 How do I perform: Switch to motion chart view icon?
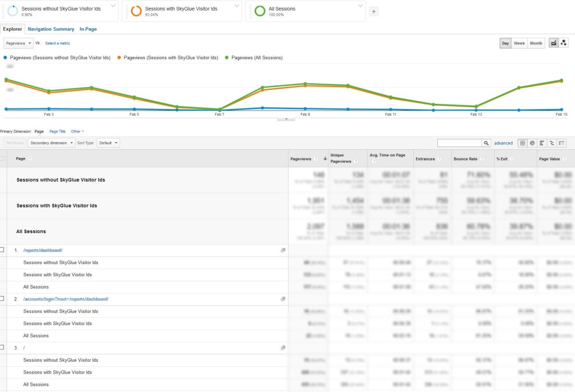click(x=563, y=43)
